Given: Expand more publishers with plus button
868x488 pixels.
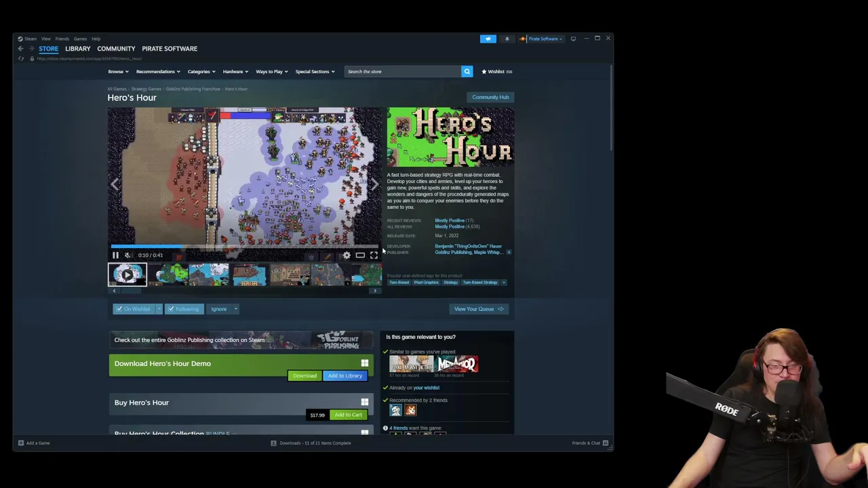Looking at the screenshot, I should (x=509, y=252).
